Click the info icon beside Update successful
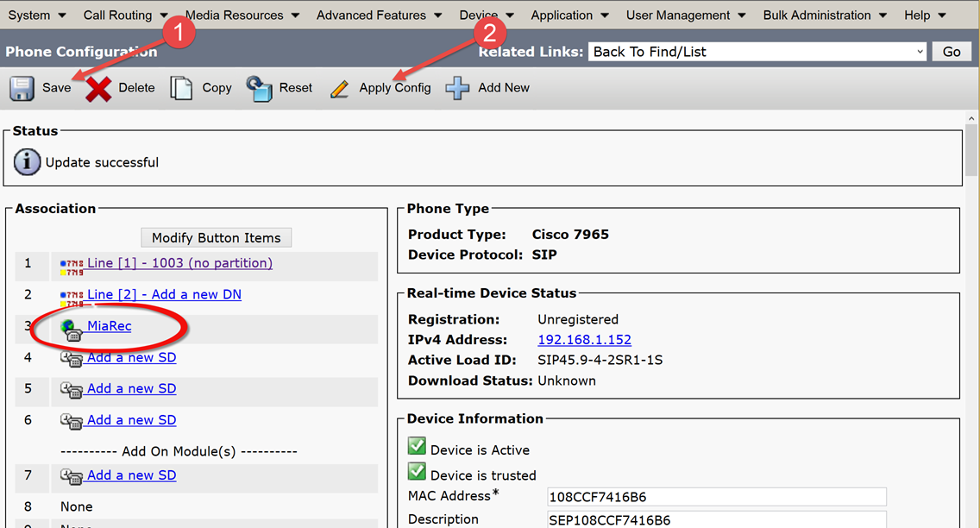980x528 pixels. tap(27, 162)
